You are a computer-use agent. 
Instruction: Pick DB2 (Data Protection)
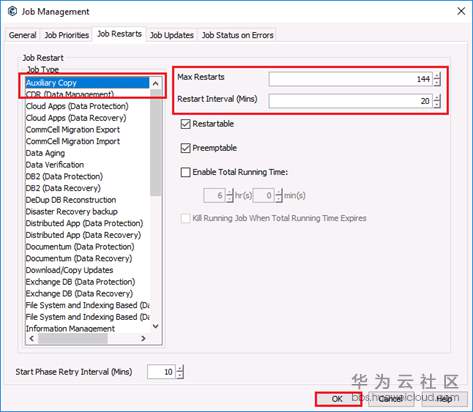tap(87, 176)
